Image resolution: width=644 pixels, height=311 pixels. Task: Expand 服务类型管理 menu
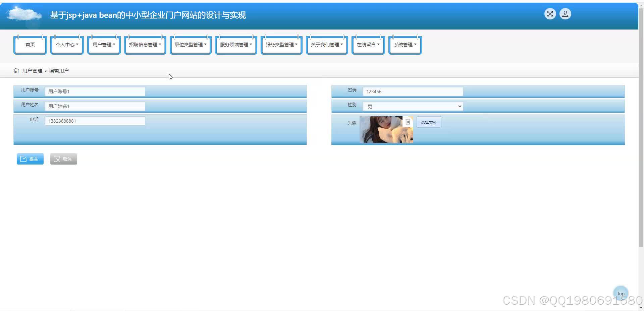[x=281, y=45]
